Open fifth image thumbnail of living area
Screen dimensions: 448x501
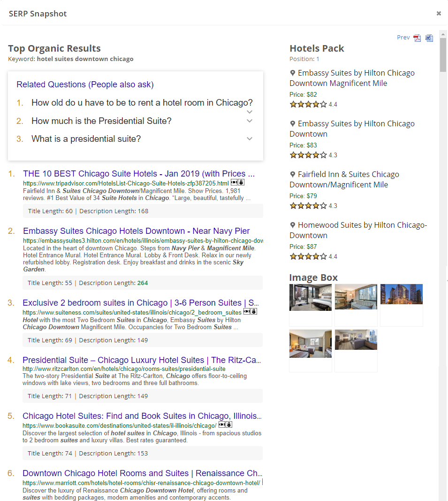356,339
